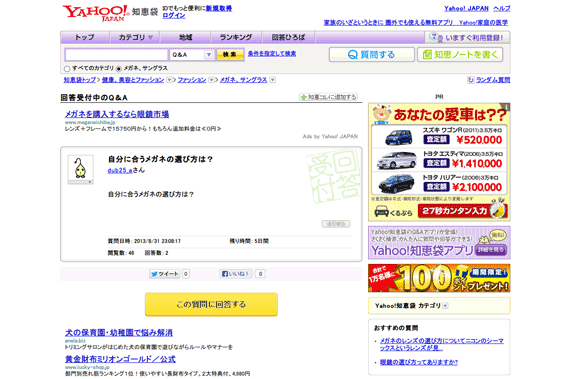The width and height of the screenshot is (570, 379).
Task: Click the 健康、美容とファッション breadcrumb link
Action: coord(133,80)
